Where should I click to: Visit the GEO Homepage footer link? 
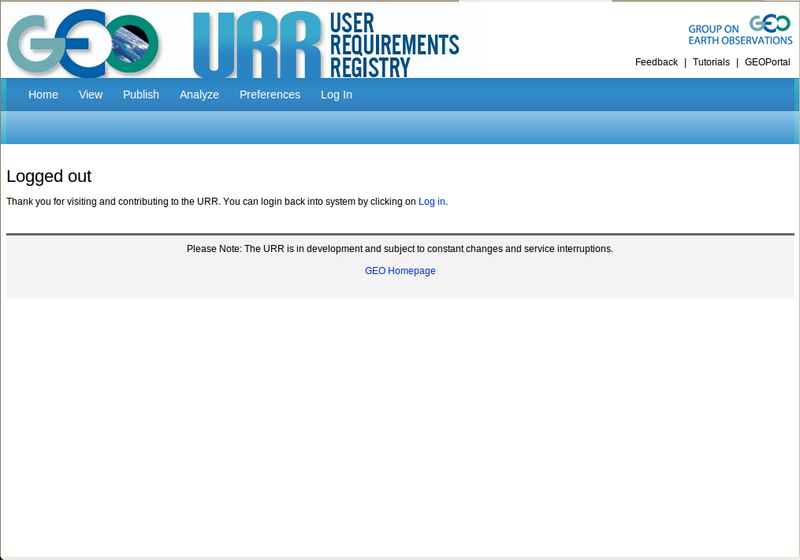click(400, 271)
